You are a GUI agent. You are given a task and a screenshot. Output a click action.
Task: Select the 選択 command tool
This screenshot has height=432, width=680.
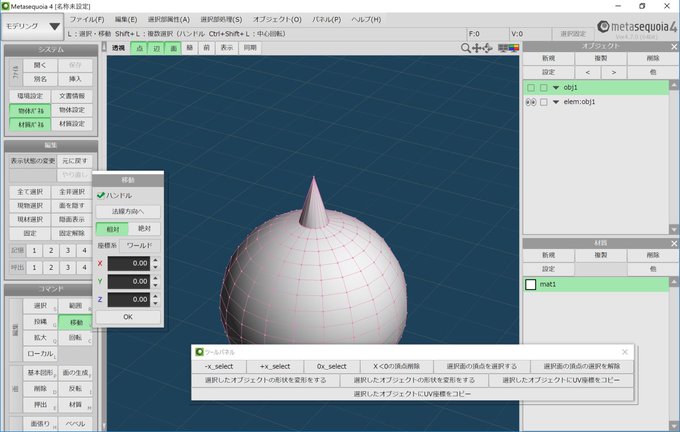point(40,306)
